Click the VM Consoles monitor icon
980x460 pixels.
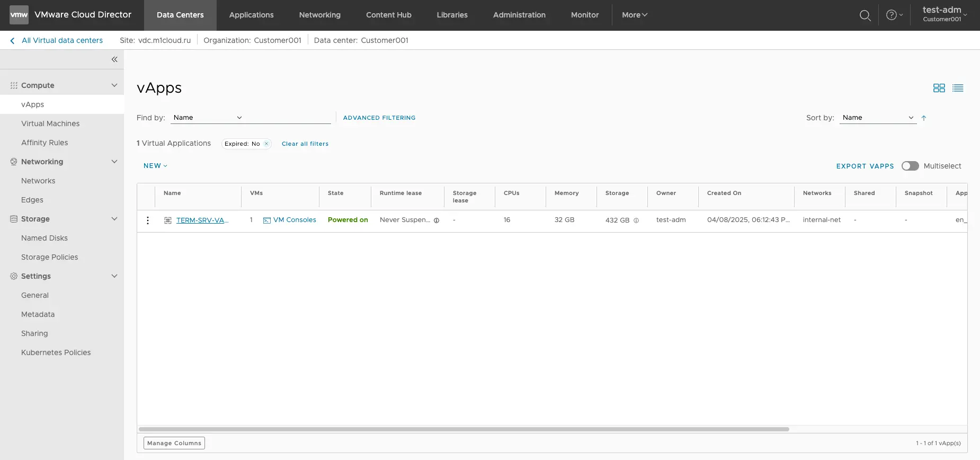(x=267, y=220)
